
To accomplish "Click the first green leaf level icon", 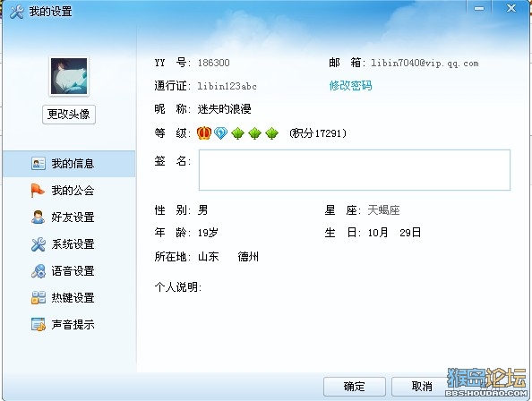I will [237, 133].
